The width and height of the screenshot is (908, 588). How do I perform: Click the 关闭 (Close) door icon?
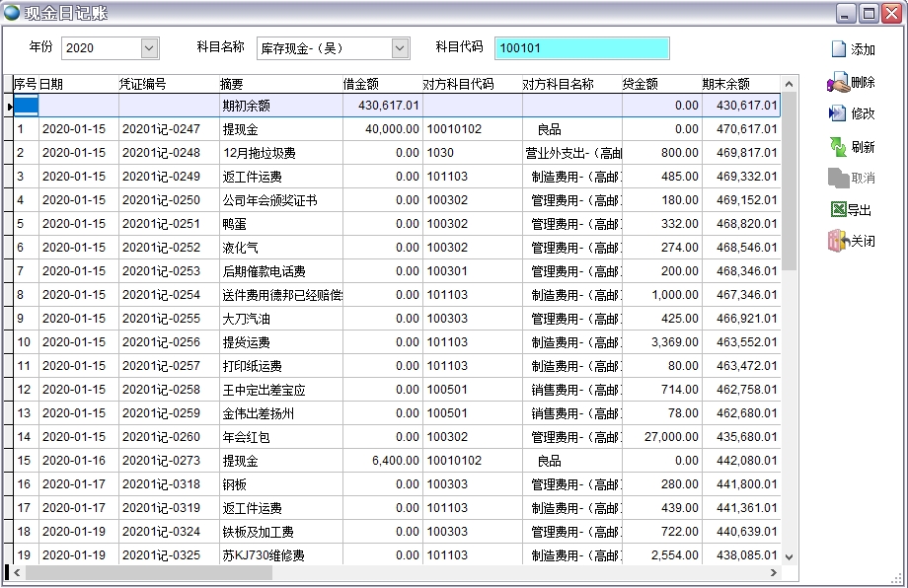click(839, 241)
